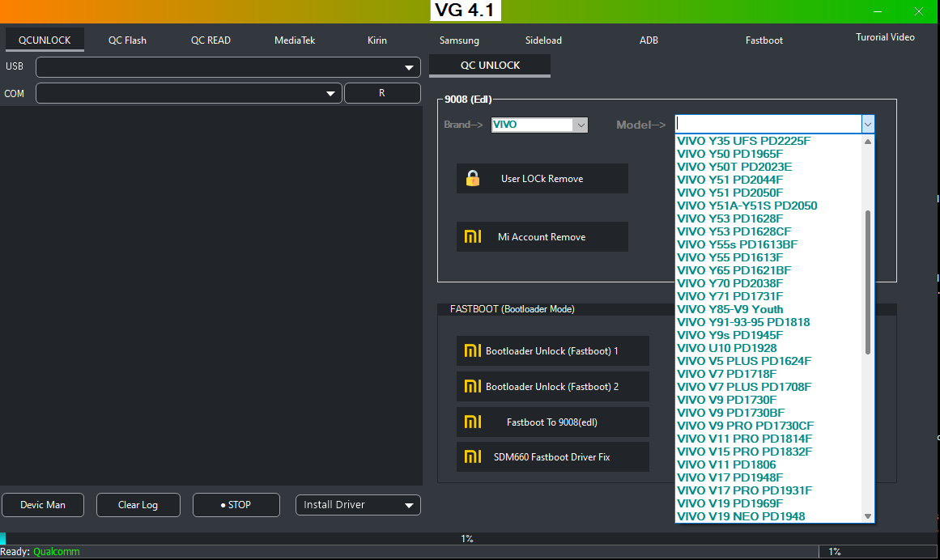
Task: Open the Samsung tab
Action: (458, 40)
